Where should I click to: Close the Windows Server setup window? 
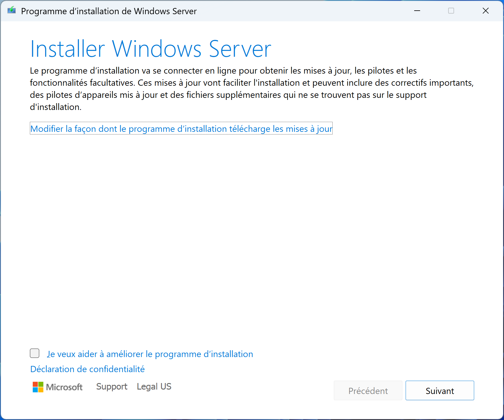(485, 11)
